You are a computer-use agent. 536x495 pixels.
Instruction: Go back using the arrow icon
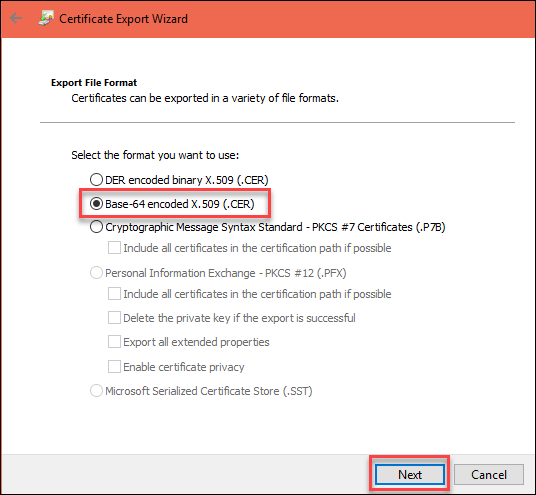tap(16, 18)
